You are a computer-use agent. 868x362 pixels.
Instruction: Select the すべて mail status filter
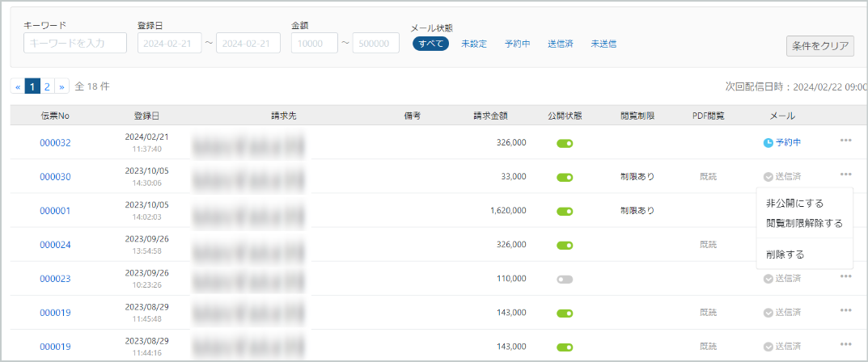(x=430, y=44)
